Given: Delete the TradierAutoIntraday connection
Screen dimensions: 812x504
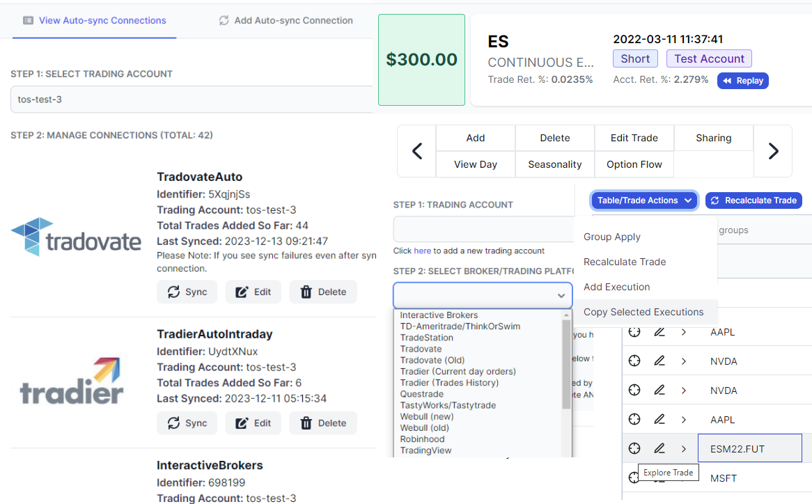Looking at the screenshot, I should (x=323, y=423).
